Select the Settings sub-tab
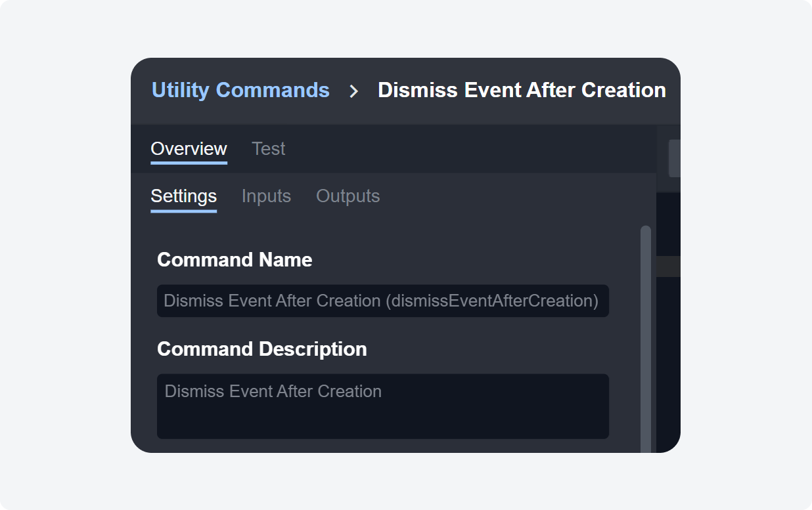This screenshot has height=510, width=812. [183, 196]
